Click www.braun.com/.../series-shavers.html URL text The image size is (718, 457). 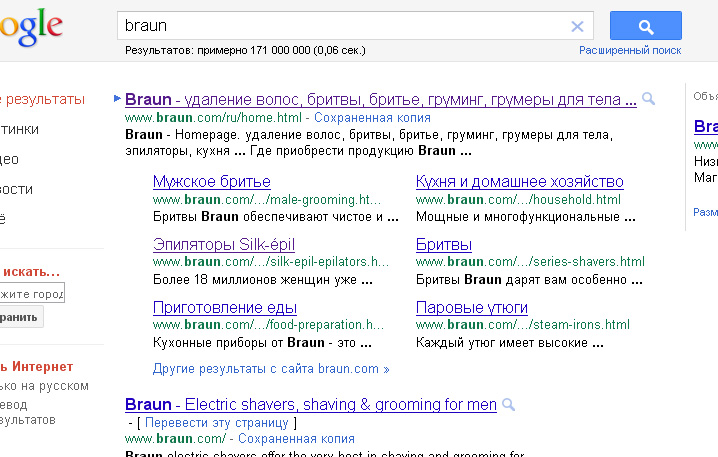pos(530,261)
